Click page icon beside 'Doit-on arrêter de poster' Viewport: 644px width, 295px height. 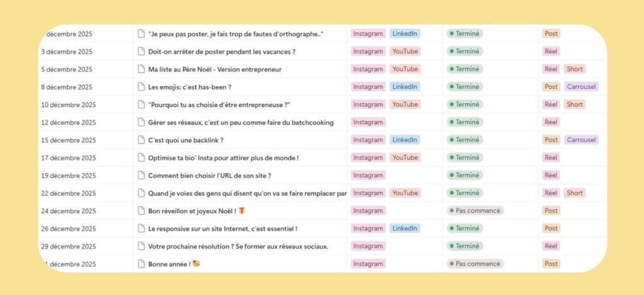141,52
